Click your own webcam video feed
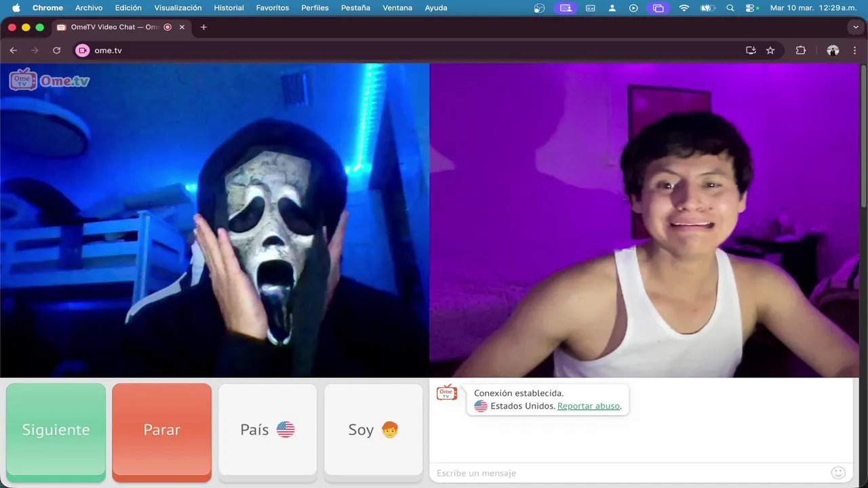 click(644, 220)
